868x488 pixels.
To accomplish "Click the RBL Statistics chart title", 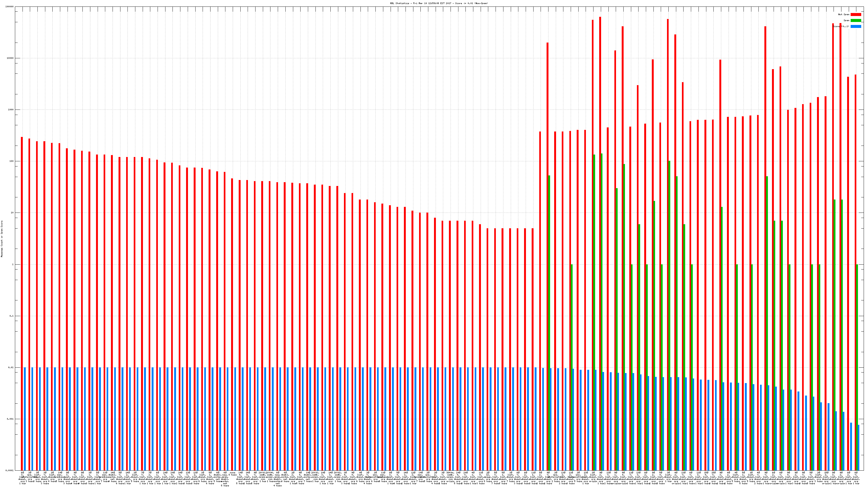I will pos(438,3).
